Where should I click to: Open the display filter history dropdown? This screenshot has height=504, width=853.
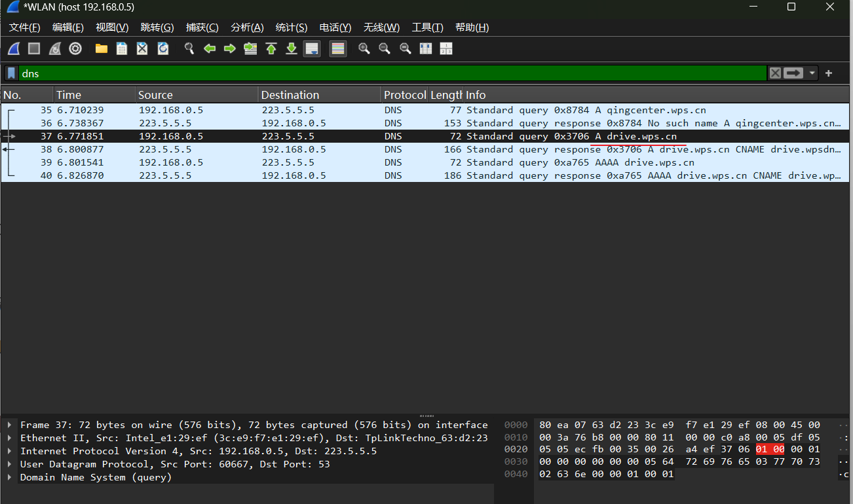tap(812, 73)
